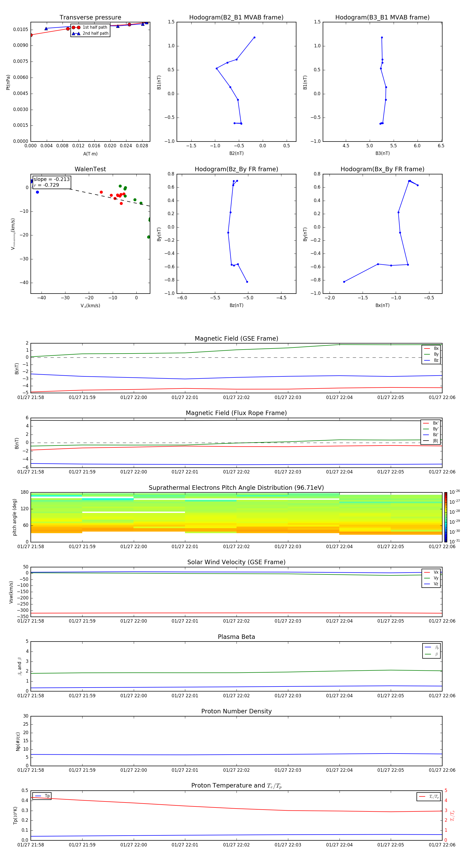Click the Vz entry in velocity legend

tap(431, 584)
